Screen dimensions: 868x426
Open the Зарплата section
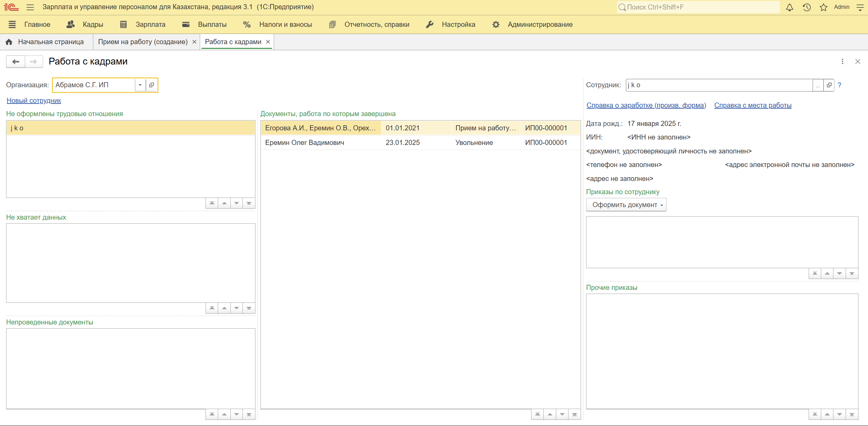tap(151, 24)
